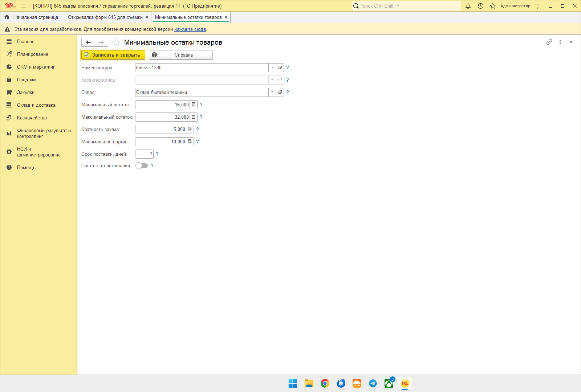Follow the нажмите сюда link
Image resolution: width=581 pixels, height=392 pixels.
(x=190, y=29)
